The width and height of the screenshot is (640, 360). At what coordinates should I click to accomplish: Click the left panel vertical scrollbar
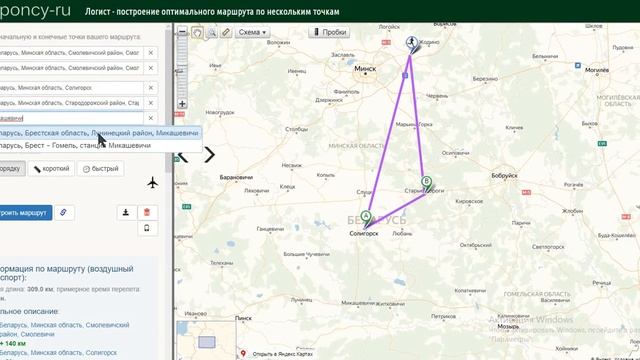pyautogui.click(x=168, y=100)
